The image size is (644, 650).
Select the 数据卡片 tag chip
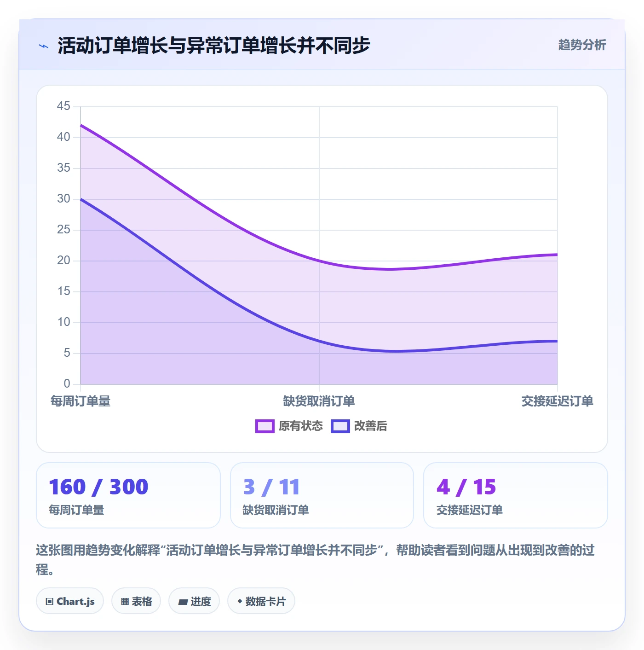coord(261,601)
